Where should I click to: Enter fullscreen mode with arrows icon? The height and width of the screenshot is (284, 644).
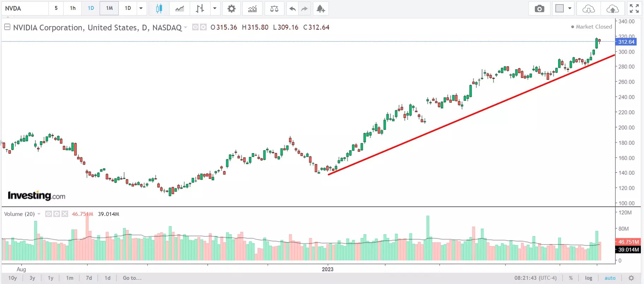tap(634, 8)
